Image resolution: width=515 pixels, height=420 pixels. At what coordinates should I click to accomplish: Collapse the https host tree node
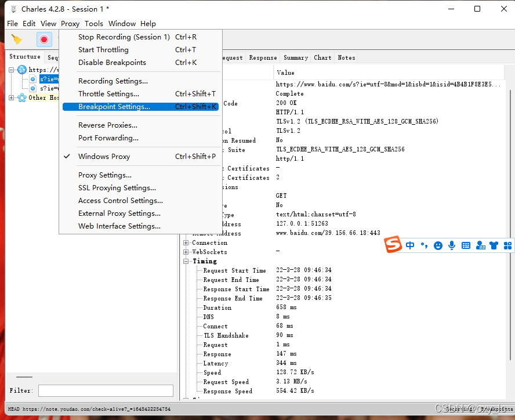point(11,70)
